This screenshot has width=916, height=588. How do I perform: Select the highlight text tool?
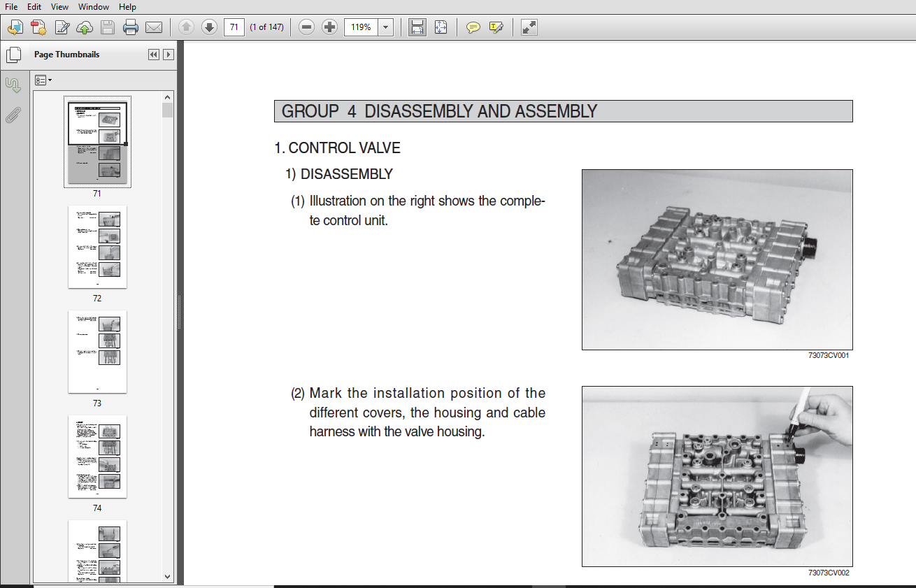pyautogui.click(x=496, y=27)
